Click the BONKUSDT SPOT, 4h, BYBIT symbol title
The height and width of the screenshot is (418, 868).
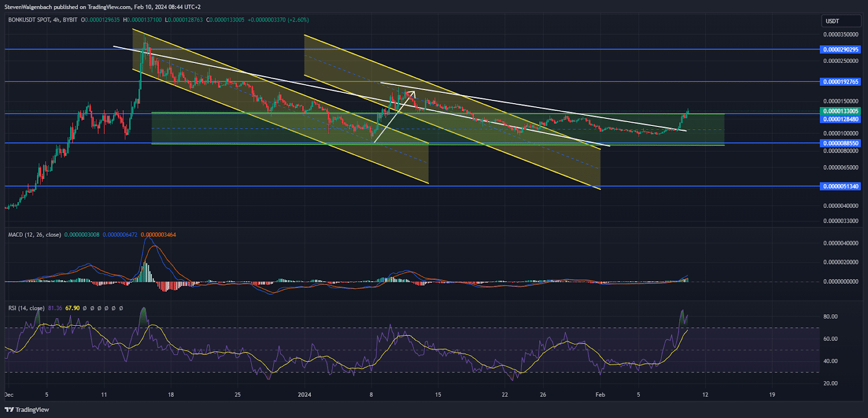tap(43, 20)
